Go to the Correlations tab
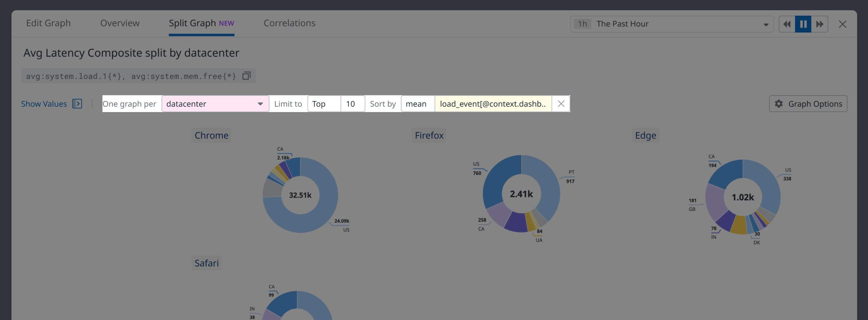868x320 pixels. [x=289, y=23]
